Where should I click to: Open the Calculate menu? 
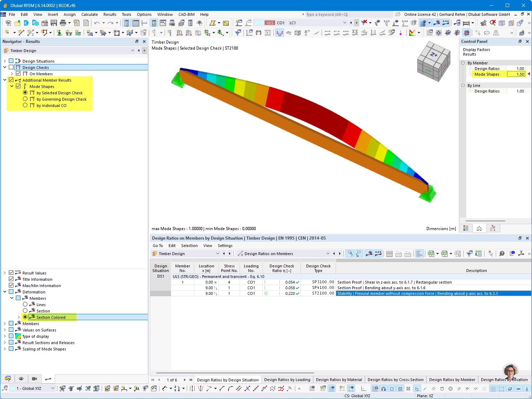(89, 14)
